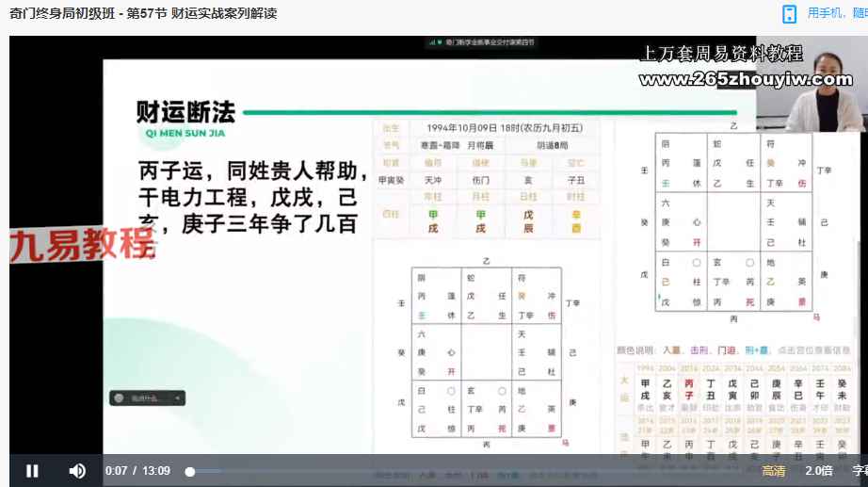This screenshot has height=487, width=868.
Task: Click the mobile phone icon at top right
Action: (789, 13)
